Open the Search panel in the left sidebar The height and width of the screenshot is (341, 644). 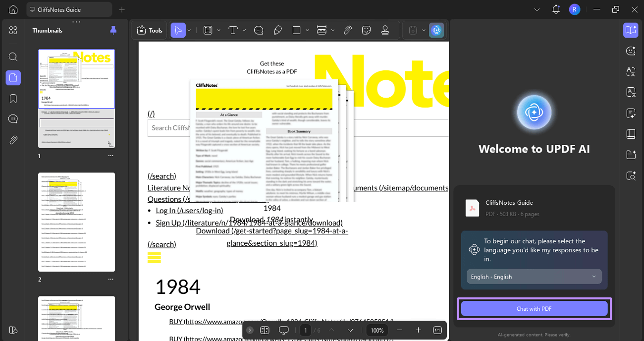click(13, 57)
